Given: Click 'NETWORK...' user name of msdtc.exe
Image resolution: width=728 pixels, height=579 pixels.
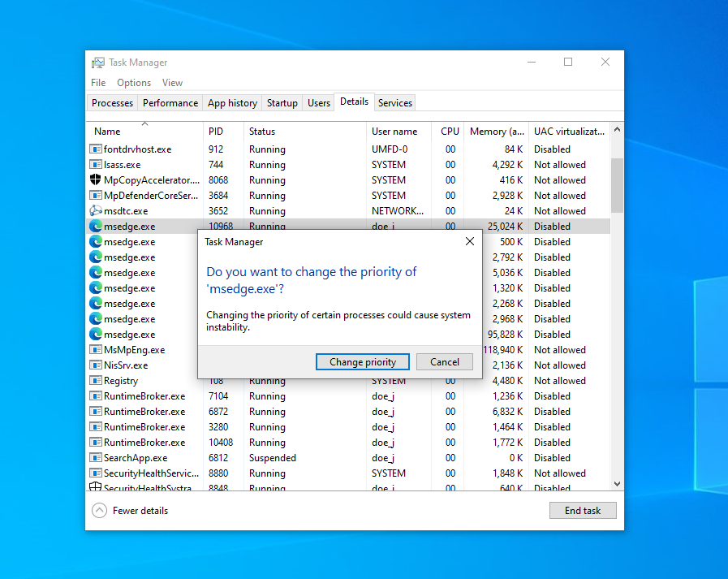Looking at the screenshot, I should coord(398,211).
